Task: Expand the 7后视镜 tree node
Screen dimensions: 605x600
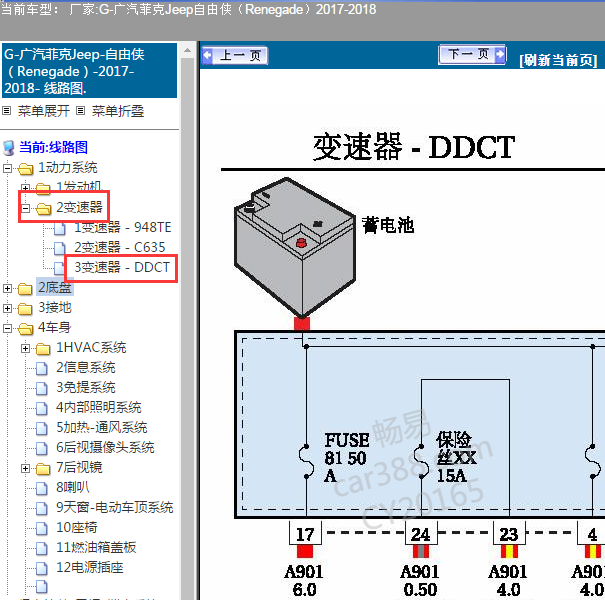Action: pyautogui.click(x=25, y=468)
